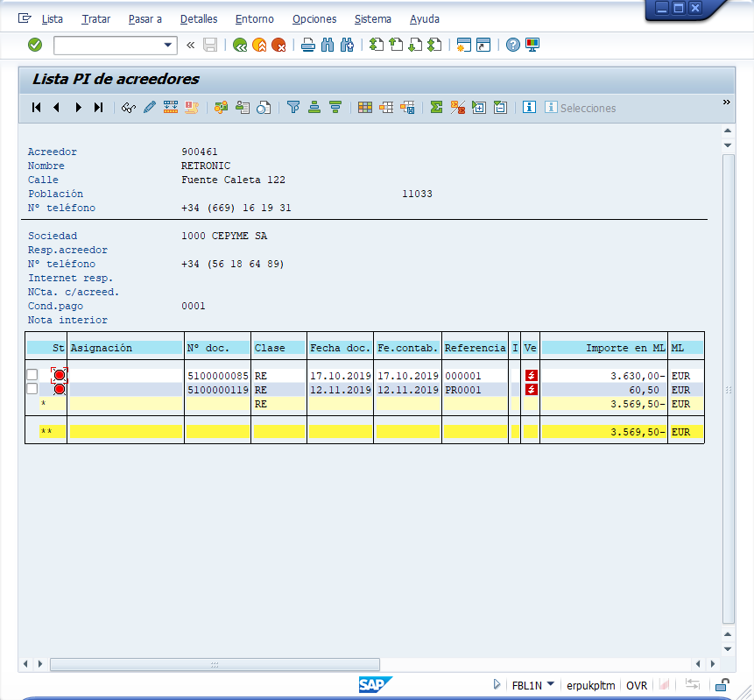Open the command field dropdown
The height and width of the screenshot is (700, 754).
[x=167, y=44]
